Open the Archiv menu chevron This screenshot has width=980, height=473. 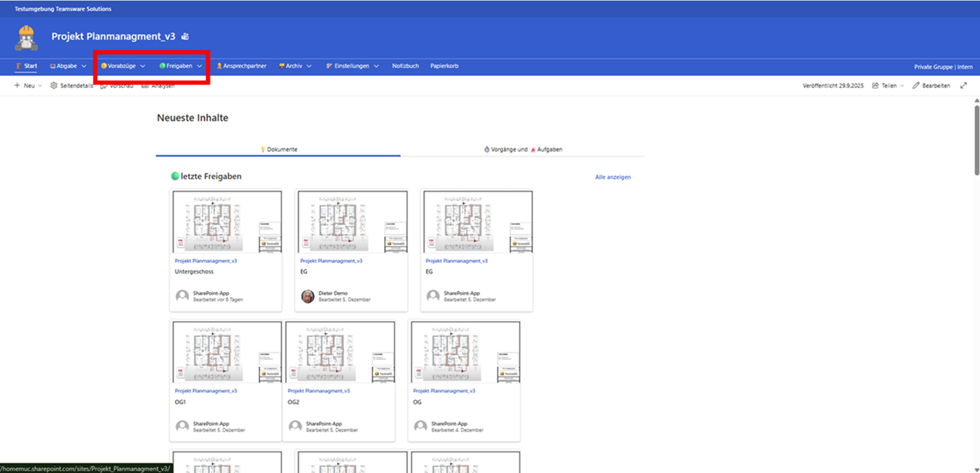click(x=309, y=66)
